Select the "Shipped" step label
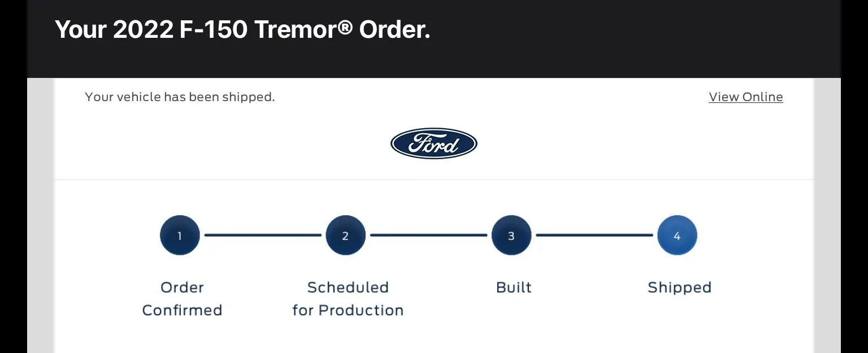Screen dimensions: 868x353 (x=679, y=287)
